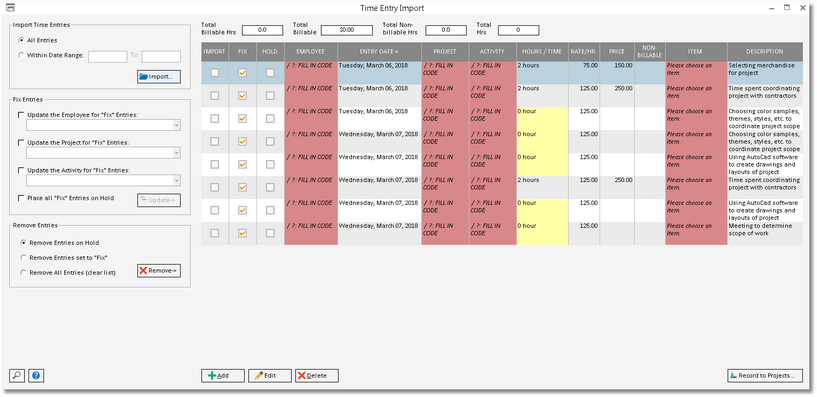817x397 pixels.
Task: Check Import box for Selecting merchandise row
Action: click(x=215, y=73)
